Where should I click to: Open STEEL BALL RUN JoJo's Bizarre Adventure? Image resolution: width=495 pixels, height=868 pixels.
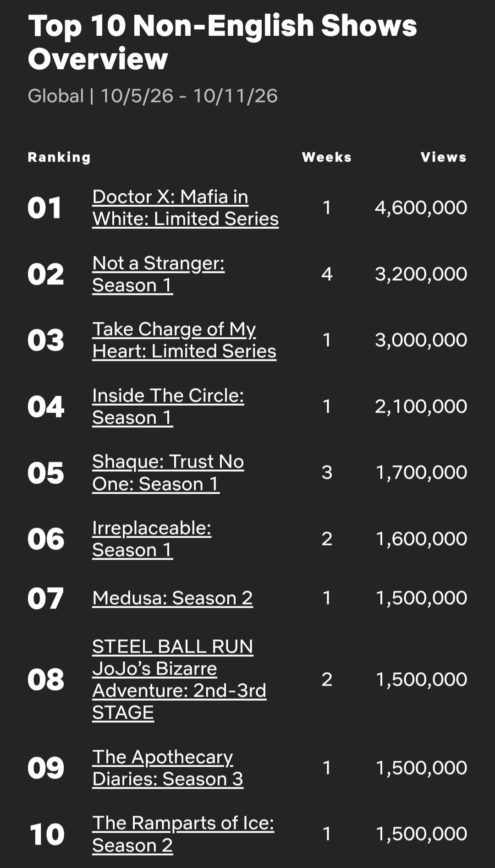pyautogui.click(x=179, y=679)
